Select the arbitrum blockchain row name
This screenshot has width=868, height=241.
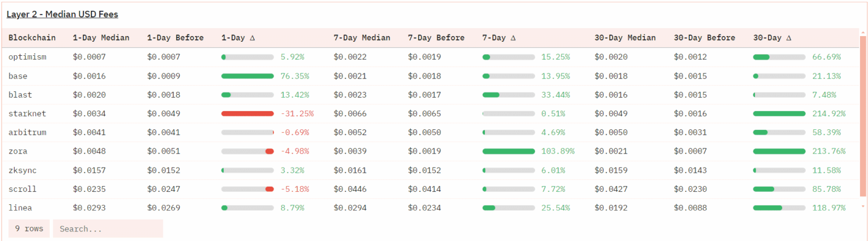[27, 133]
